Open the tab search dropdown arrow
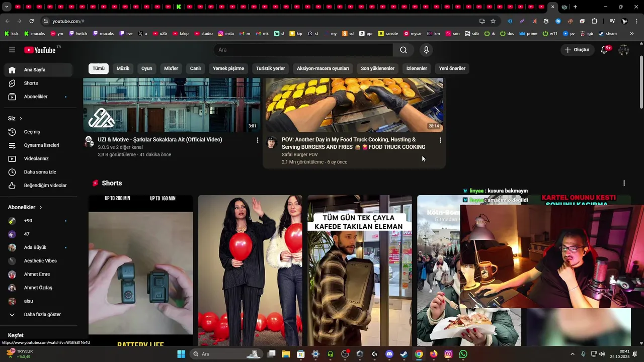 pos(7,7)
